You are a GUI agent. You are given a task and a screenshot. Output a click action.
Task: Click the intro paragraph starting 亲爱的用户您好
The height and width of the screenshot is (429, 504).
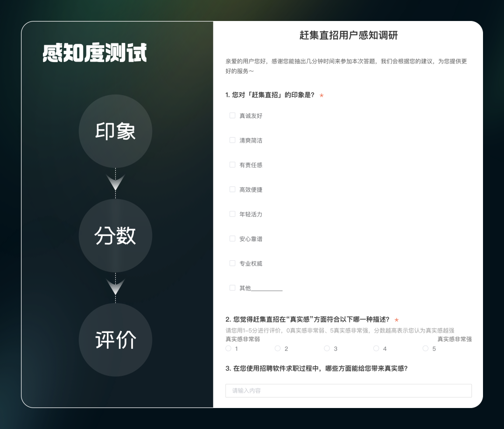coord(346,66)
